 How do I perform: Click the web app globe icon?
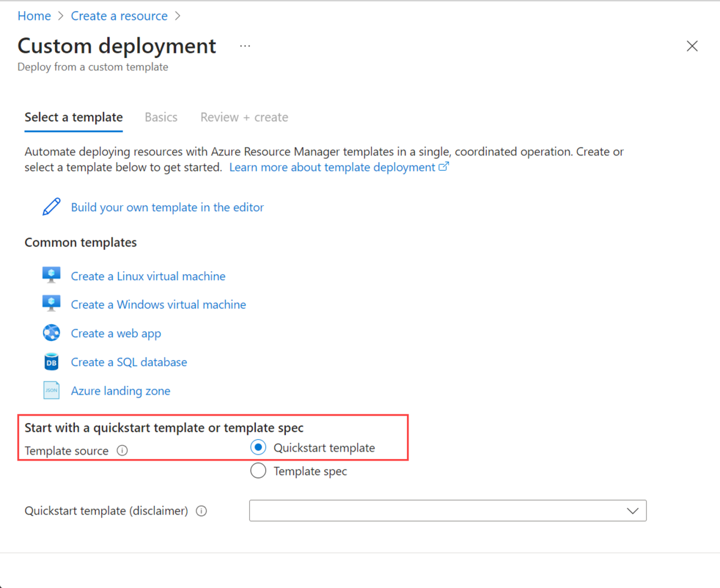(x=51, y=332)
